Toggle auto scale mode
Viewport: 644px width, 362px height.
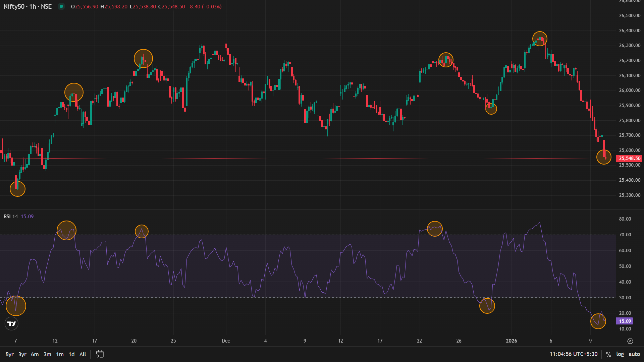click(634, 354)
